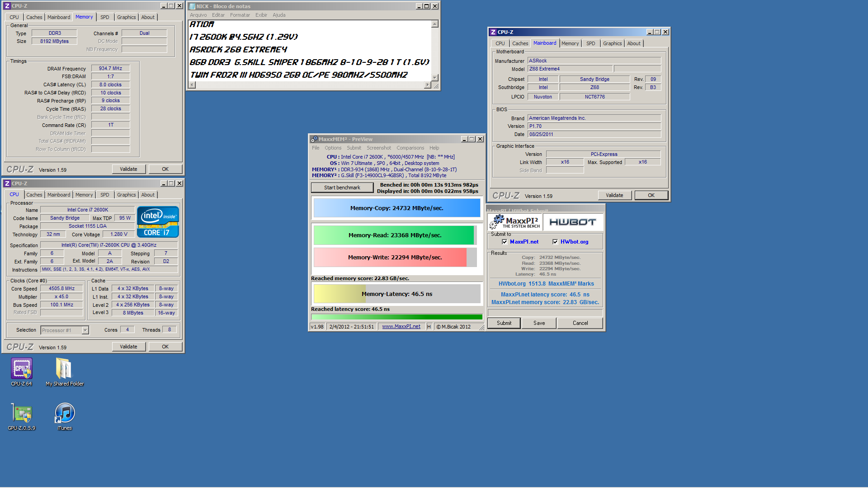Click the DRAM Frequency 934.7 MHz field
Screen dimensions: 868x488
110,69
